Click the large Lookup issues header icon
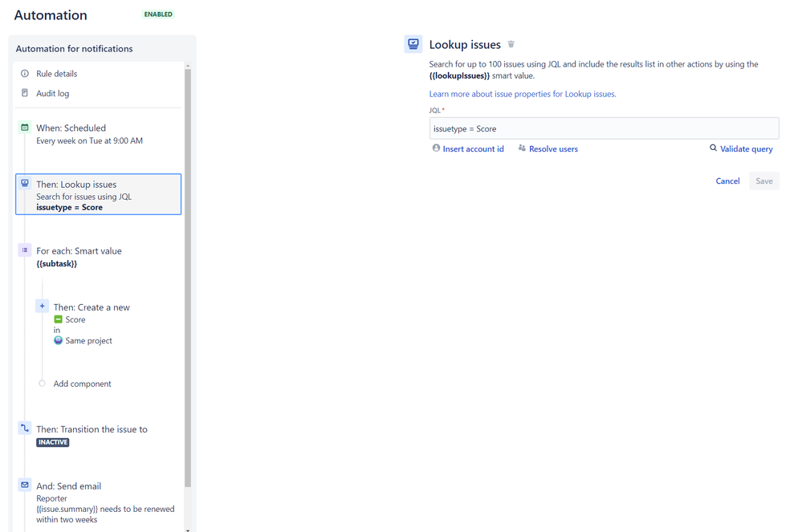This screenshot has height=532, width=802. pyautogui.click(x=413, y=44)
